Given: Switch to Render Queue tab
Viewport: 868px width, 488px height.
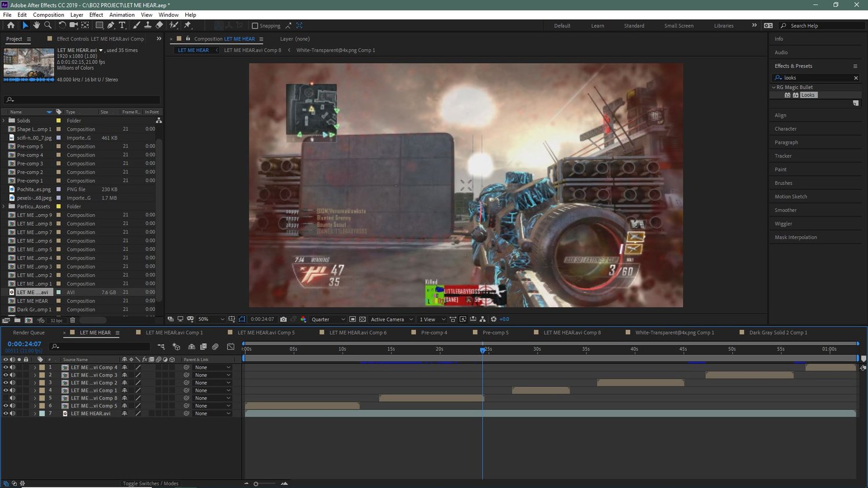Looking at the screenshot, I should (x=29, y=333).
